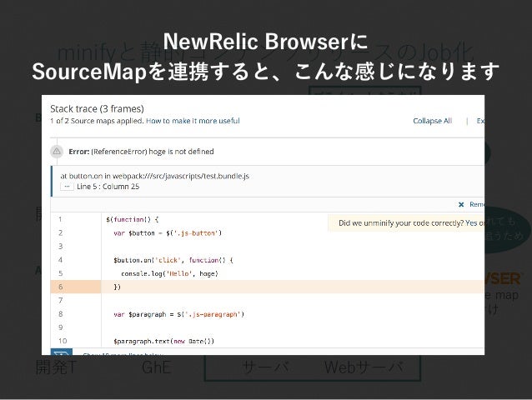Click code line 8 var $paragraph
Image resolution: width=532 pixels, height=400 pixels.
tap(178, 314)
